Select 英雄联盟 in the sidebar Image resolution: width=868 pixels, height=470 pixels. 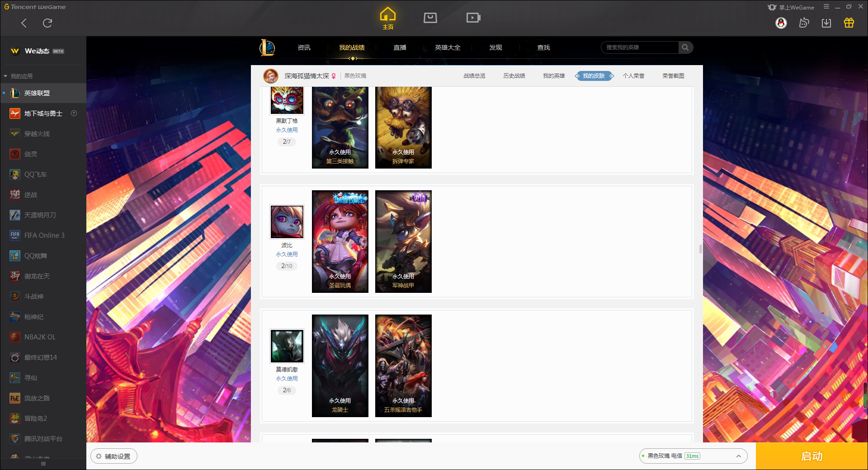[43, 93]
